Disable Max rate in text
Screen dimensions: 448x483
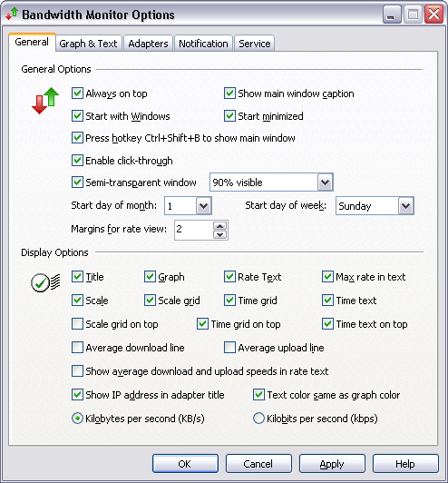click(x=327, y=277)
